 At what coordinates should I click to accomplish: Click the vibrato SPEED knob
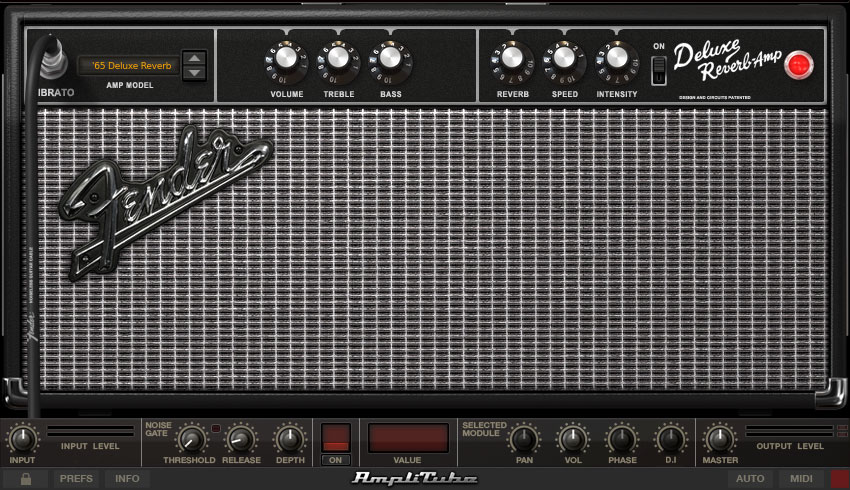(x=564, y=58)
